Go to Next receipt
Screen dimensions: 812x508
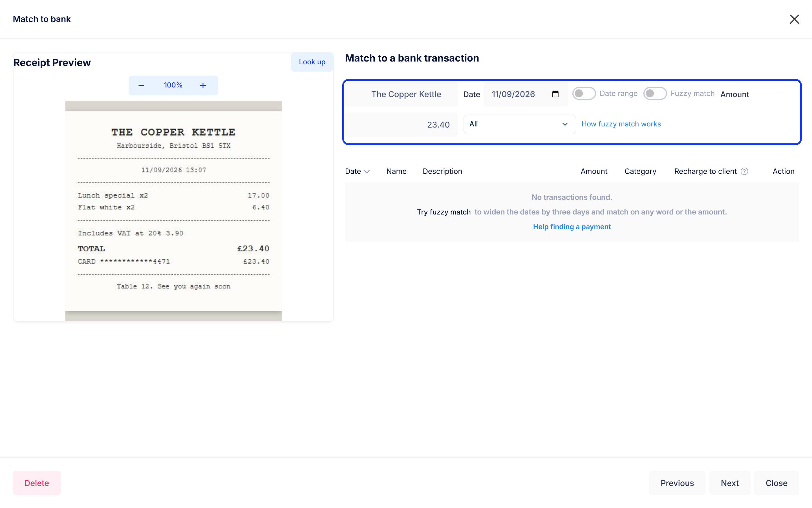[x=730, y=483]
